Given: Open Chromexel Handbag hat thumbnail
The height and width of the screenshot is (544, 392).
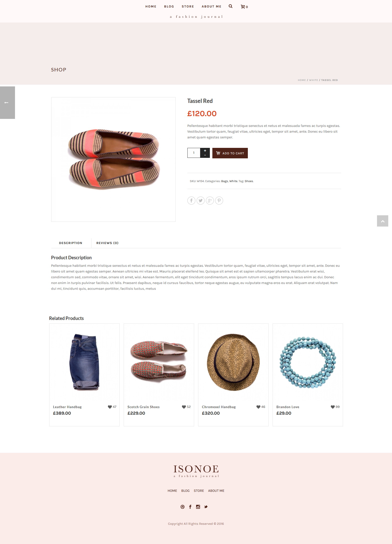Looking at the screenshot, I should pos(233,362).
